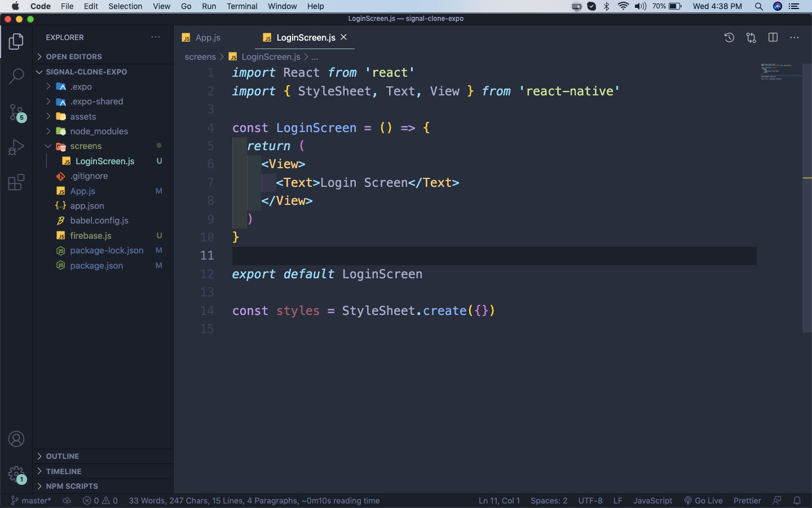Click the Go Live broadcast button

(703, 501)
